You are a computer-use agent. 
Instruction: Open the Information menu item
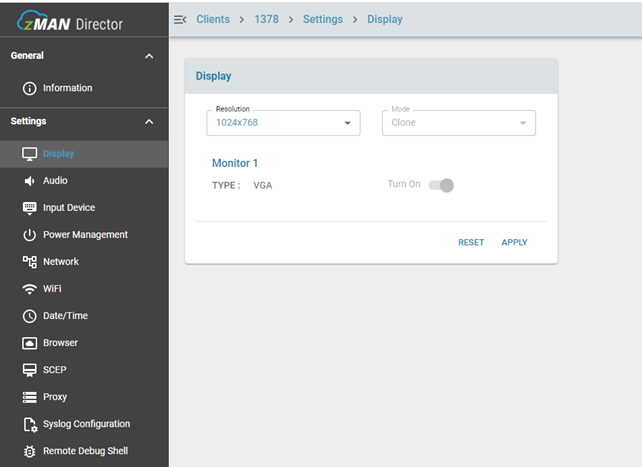pyautogui.click(x=84, y=88)
